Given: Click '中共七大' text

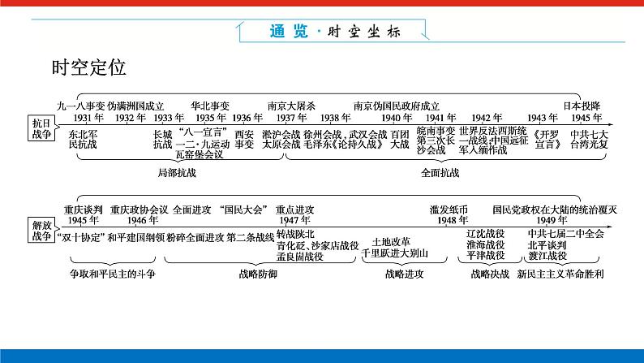Looking at the screenshot, I should [589, 135].
